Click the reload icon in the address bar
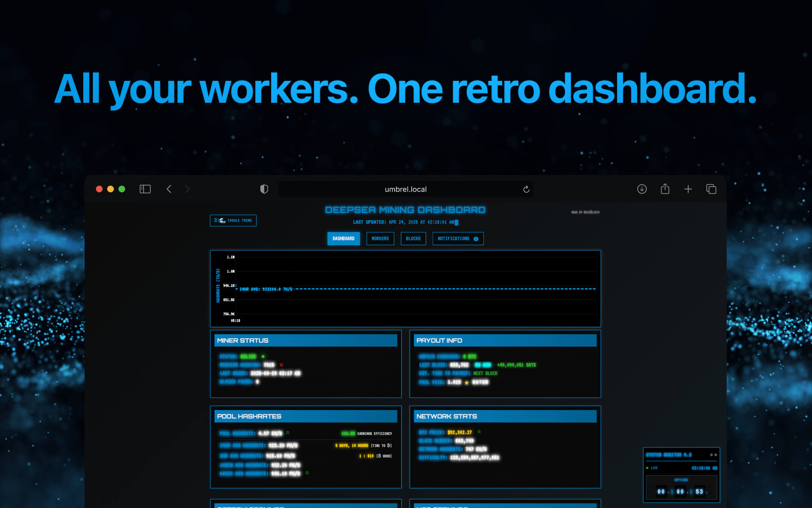The width and height of the screenshot is (812, 508). click(x=526, y=189)
